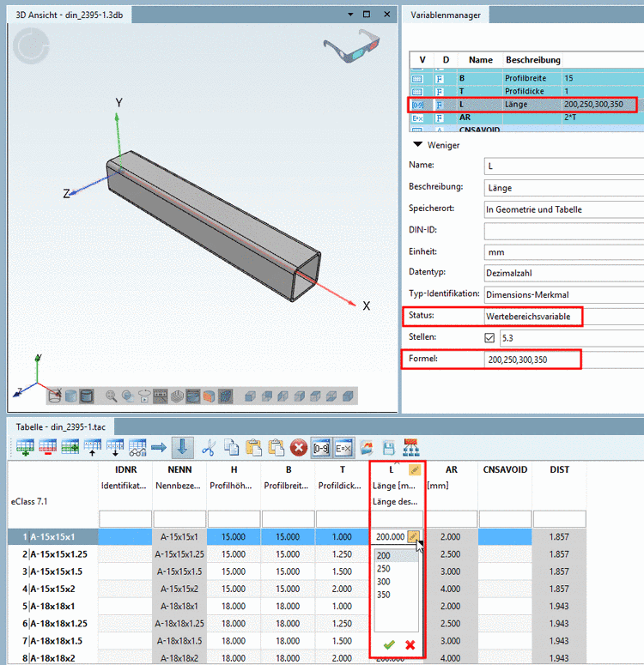
Task: Click the scissors cut icon
Action: click(208, 448)
